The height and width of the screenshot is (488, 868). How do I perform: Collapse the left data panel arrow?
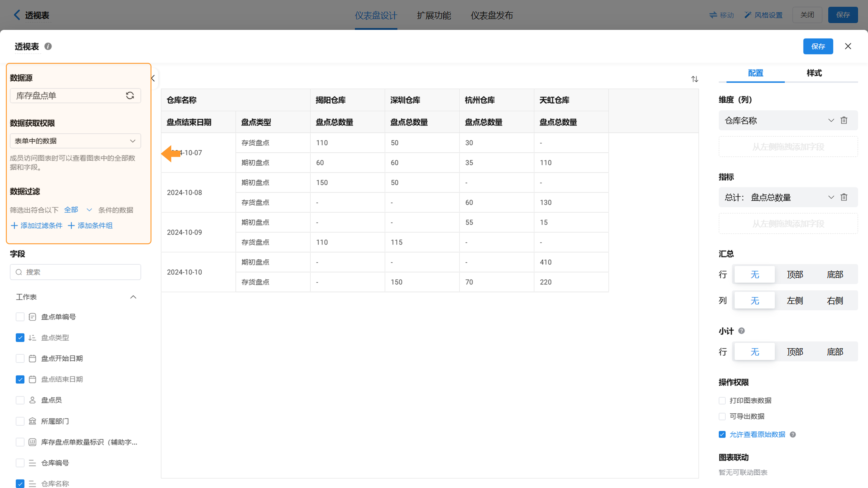153,78
